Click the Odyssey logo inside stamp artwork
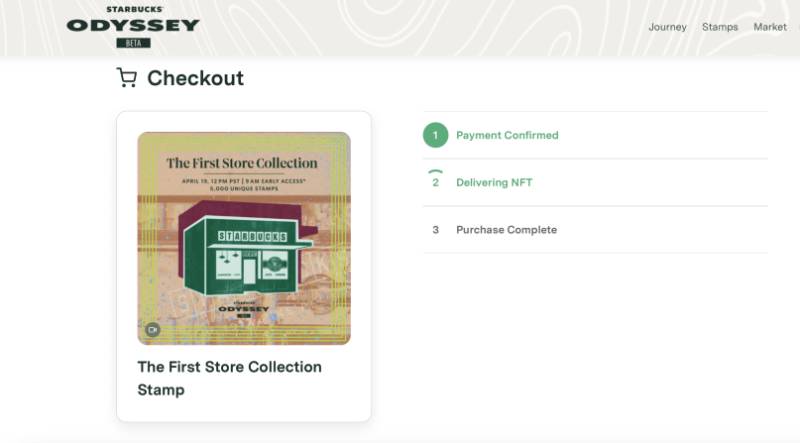The height and width of the screenshot is (443, 800). pyautogui.click(x=243, y=310)
